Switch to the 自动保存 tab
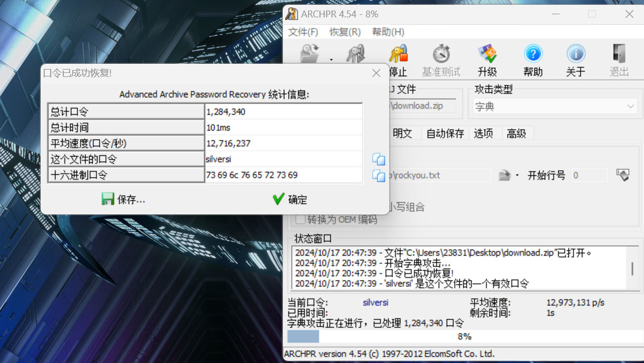The image size is (644, 363). pyautogui.click(x=445, y=133)
